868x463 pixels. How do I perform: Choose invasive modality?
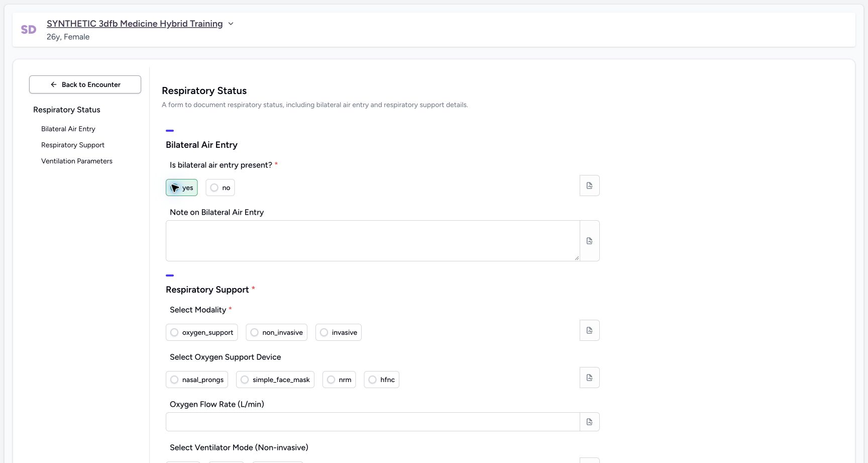coord(339,332)
